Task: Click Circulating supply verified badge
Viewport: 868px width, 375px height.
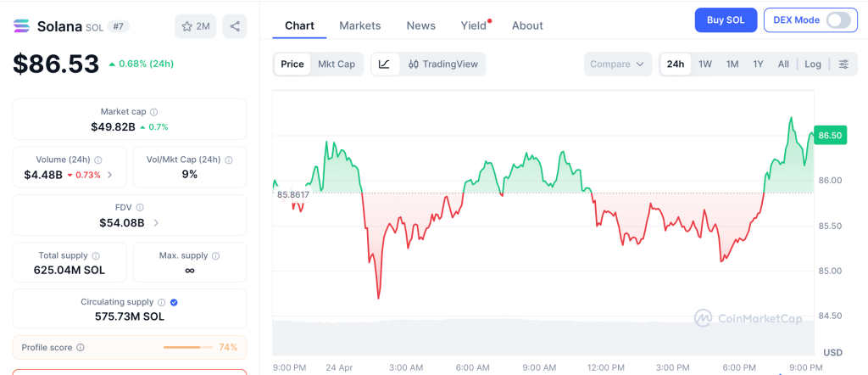Action: pyautogui.click(x=174, y=302)
